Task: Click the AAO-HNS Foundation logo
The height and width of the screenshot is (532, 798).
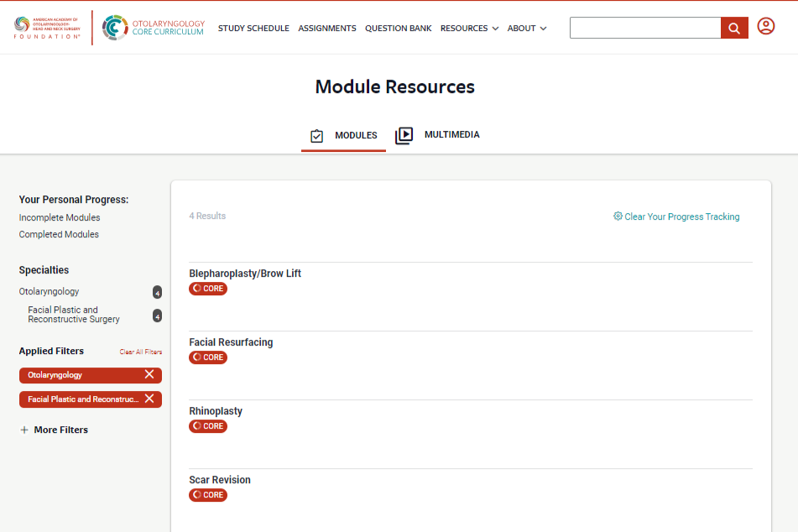Action: pos(47,28)
